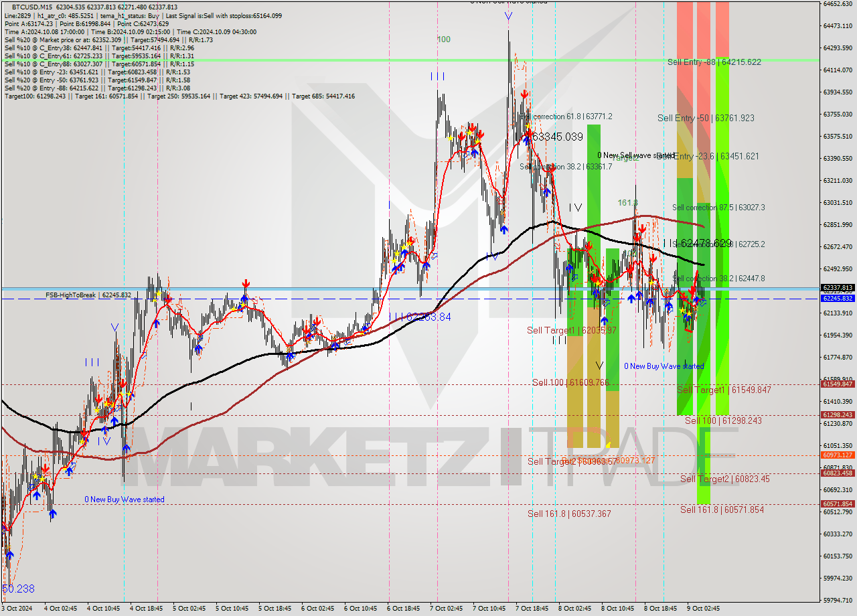Click the 'Sell %10 @ C_Entry38' line
The image size is (857, 616).
point(99,48)
